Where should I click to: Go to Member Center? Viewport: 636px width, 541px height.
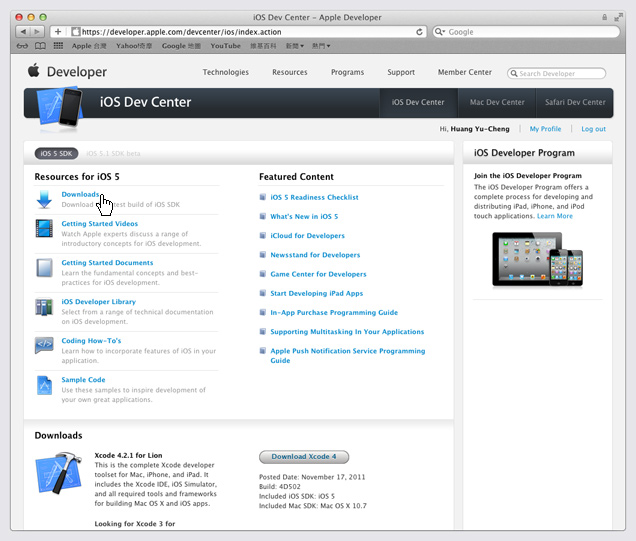tap(464, 72)
